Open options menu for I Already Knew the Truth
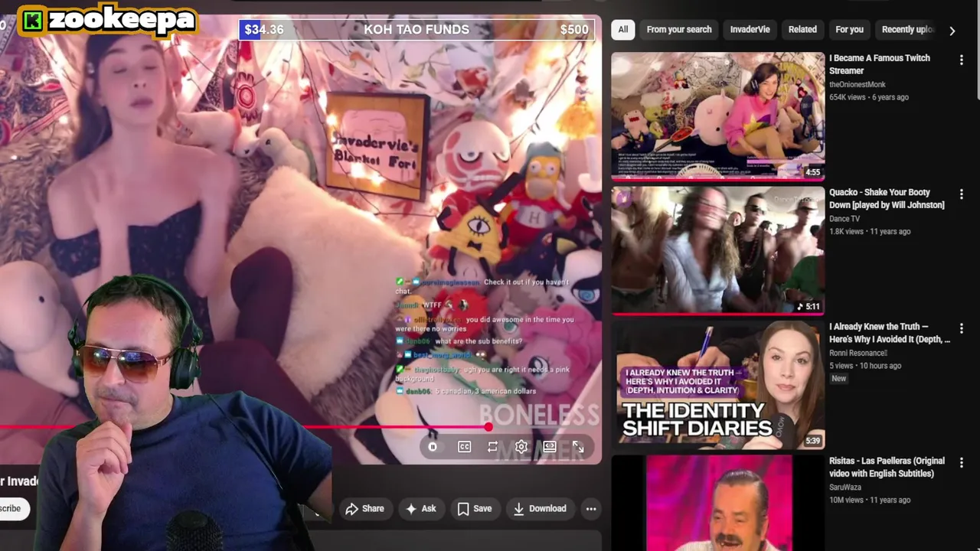 (x=962, y=328)
